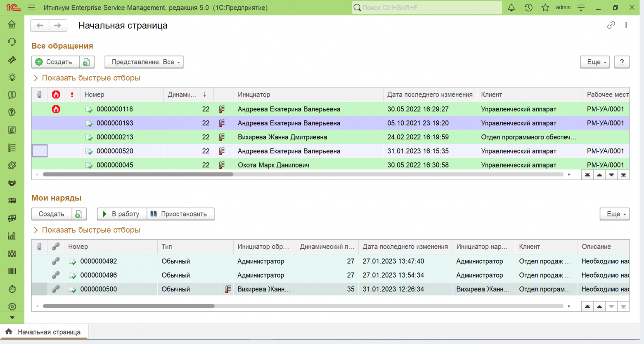
Task: Open Еще menu in Все обращения
Action: click(595, 62)
